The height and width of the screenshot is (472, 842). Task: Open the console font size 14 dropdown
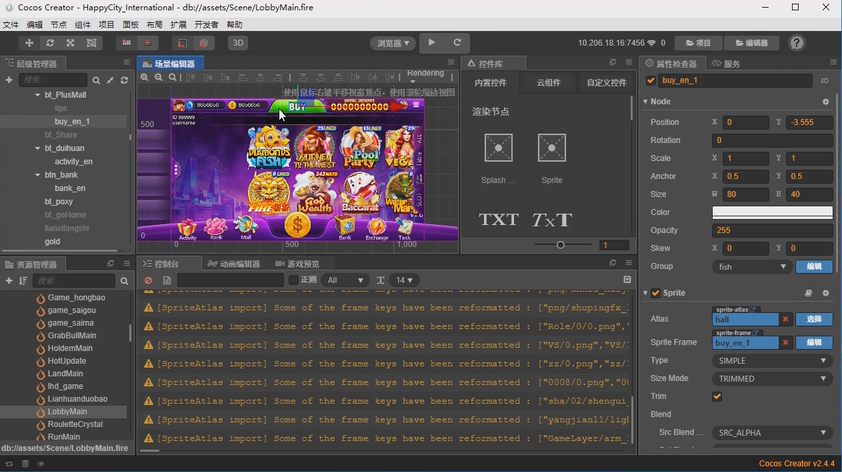tap(404, 280)
